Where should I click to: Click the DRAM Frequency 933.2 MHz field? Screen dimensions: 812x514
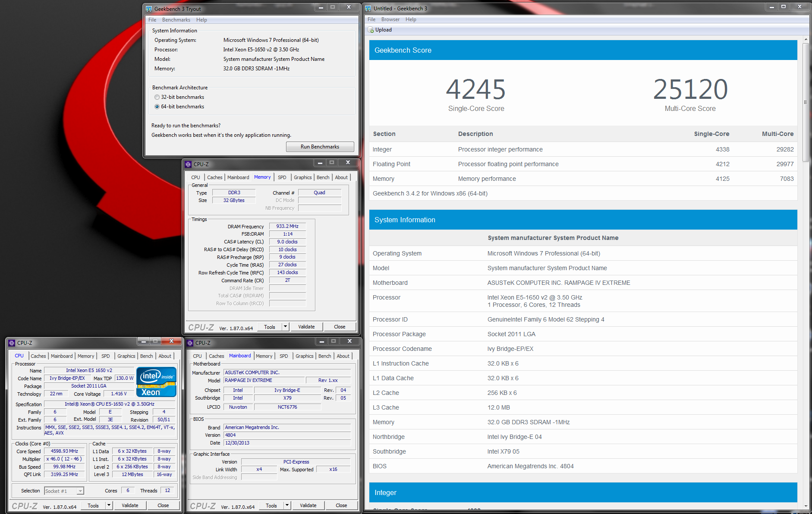point(287,226)
